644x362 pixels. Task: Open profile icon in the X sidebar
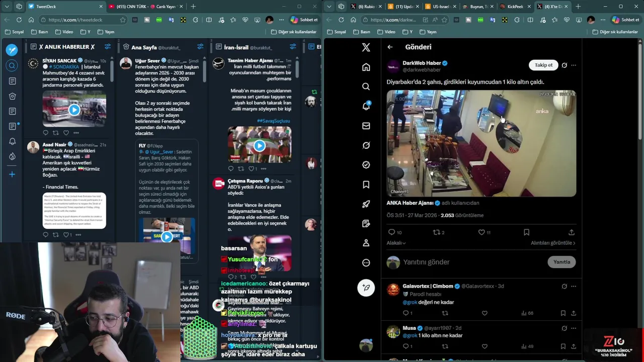point(366,243)
